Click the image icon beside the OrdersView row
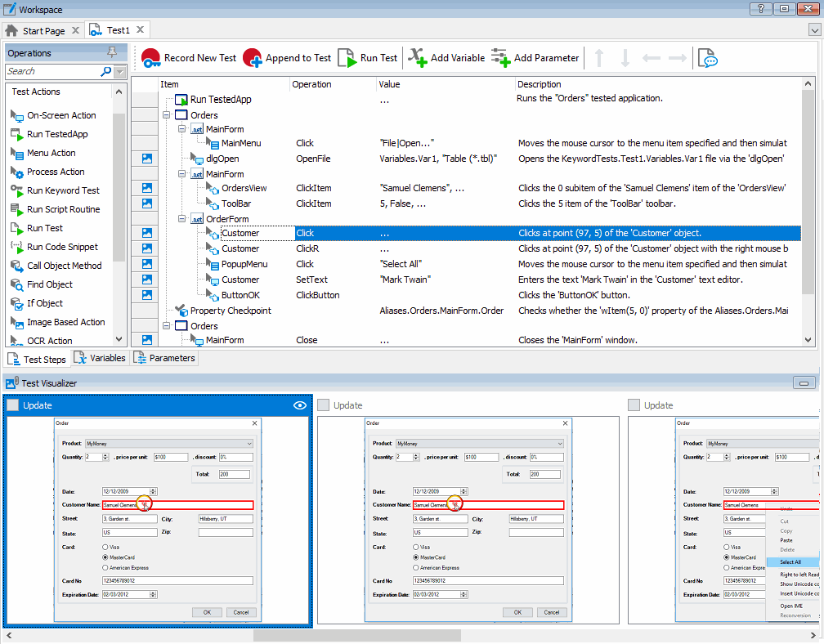Image resolution: width=824 pixels, height=644 pixels. tap(147, 188)
